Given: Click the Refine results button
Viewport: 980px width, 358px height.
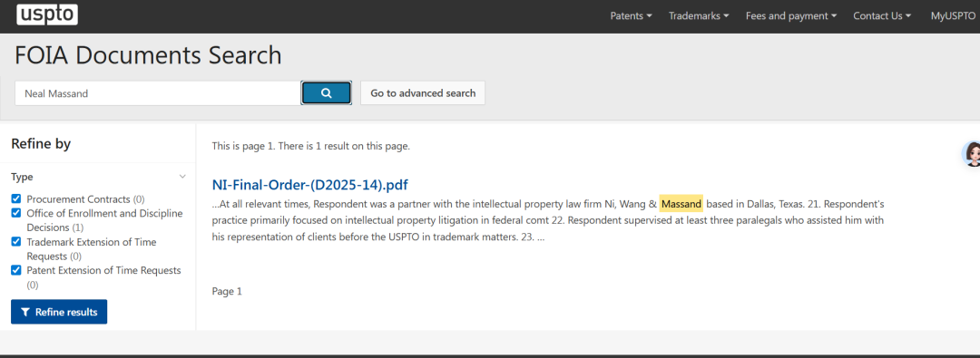Looking at the screenshot, I should click(x=59, y=312).
